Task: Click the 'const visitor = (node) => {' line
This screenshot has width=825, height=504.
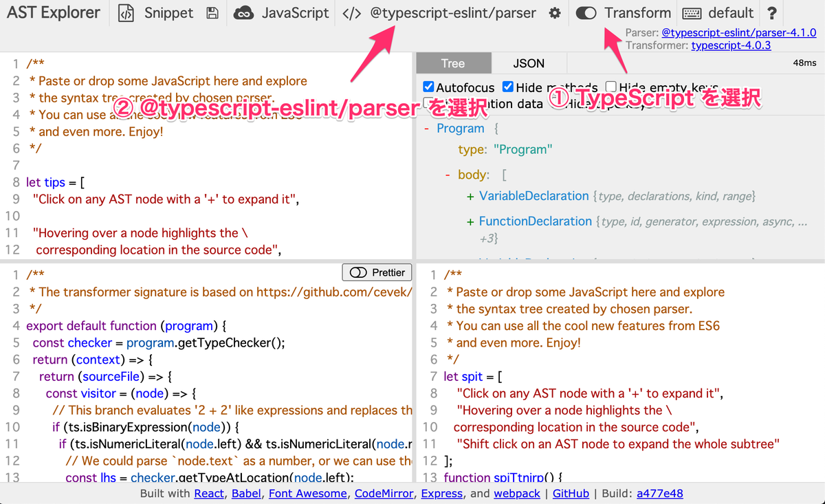Action: [x=121, y=393]
